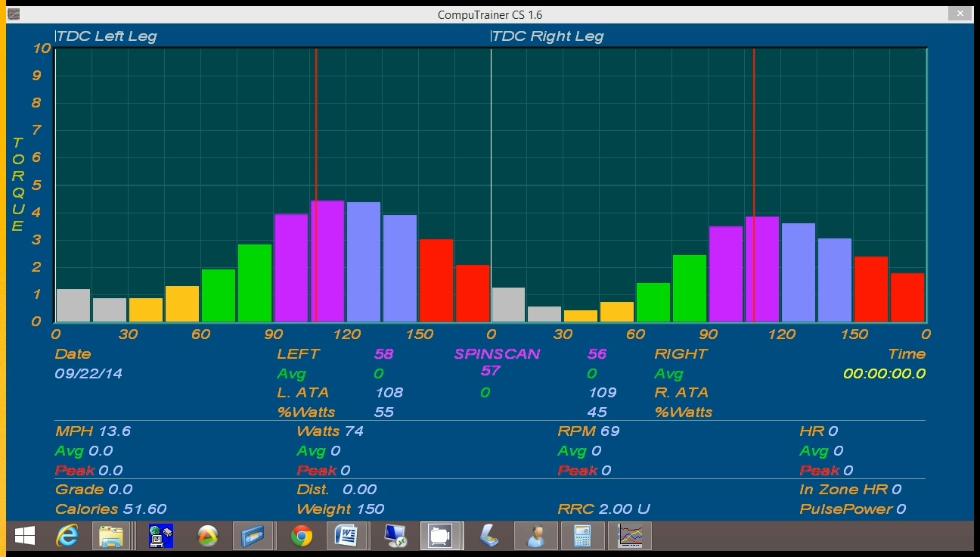Click the 'CompuTrainer CS 1.6' window title
This screenshot has width=980, height=557.
point(490,14)
